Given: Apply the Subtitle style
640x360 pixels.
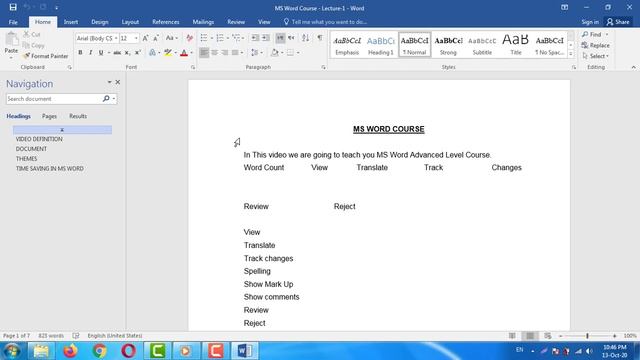Looking at the screenshot, I should tap(482, 45).
